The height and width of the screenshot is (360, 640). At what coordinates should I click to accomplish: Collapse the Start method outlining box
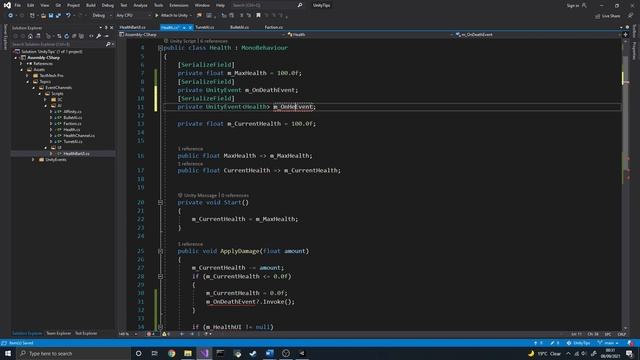click(x=160, y=202)
